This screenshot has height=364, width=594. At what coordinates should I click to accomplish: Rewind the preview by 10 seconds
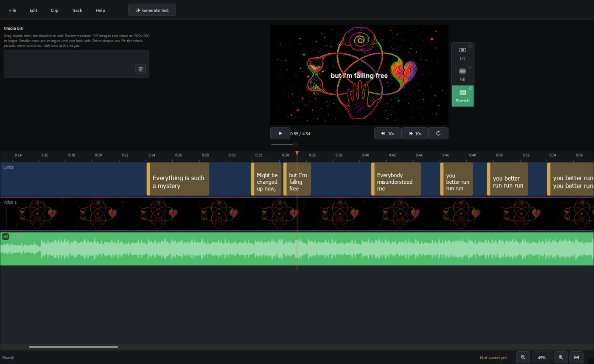point(388,133)
